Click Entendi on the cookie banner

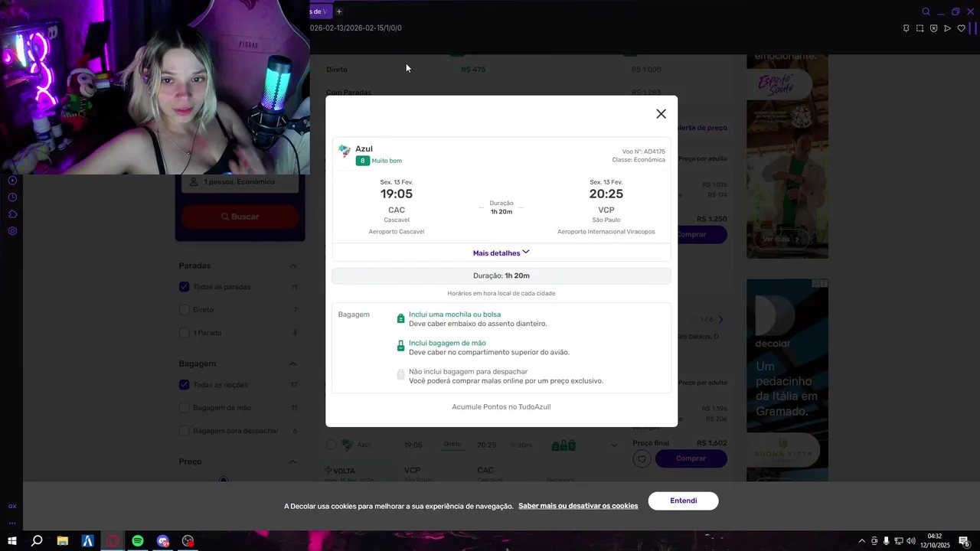tap(683, 500)
